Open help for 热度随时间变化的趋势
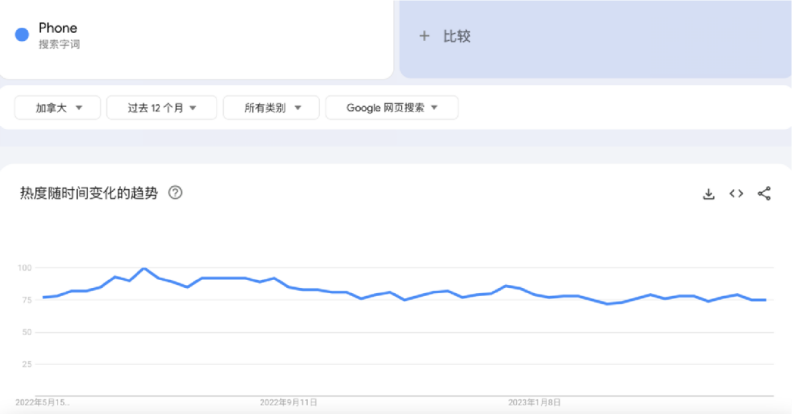 tap(175, 192)
